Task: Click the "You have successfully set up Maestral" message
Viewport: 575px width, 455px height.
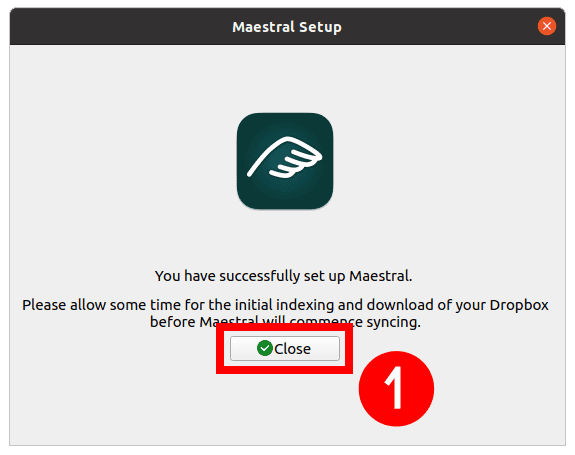Action: [x=283, y=276]
